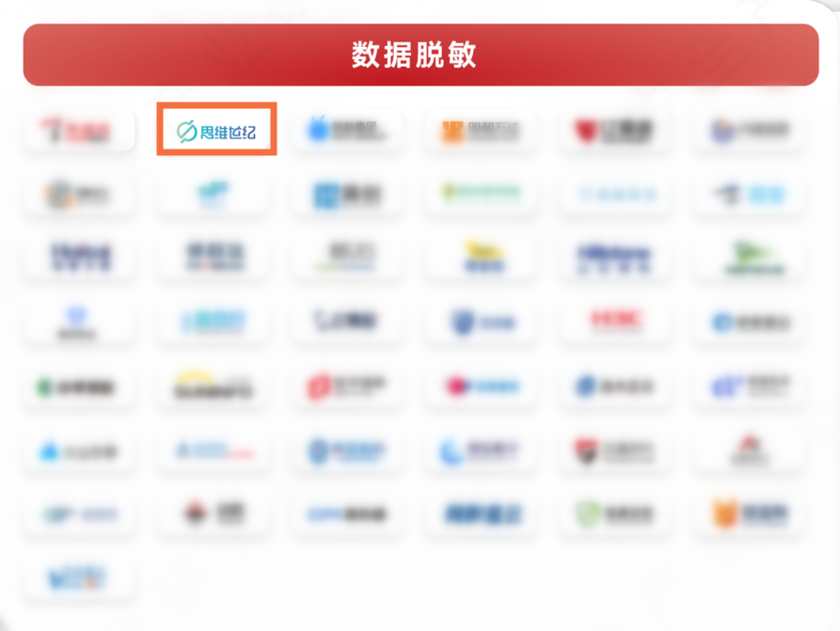This screenshot has width=840, height=631.
Task: Click the blue crescent moon logo
Action: 481,451
